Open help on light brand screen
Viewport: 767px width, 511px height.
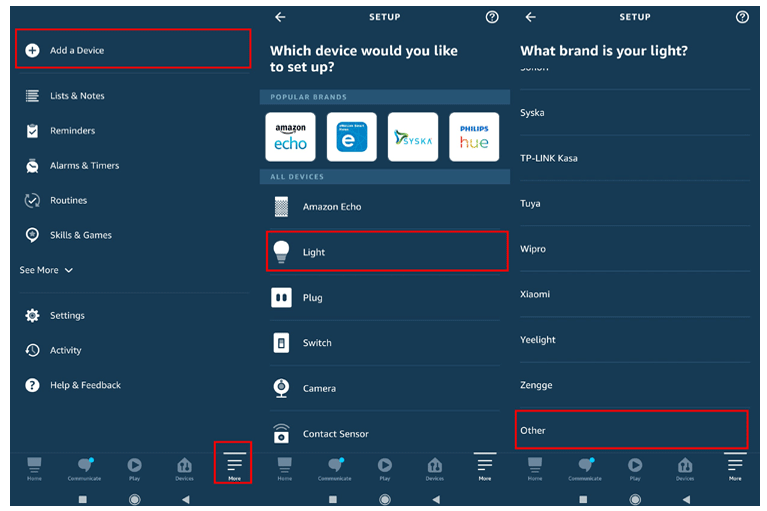click(x=742, y=17)
